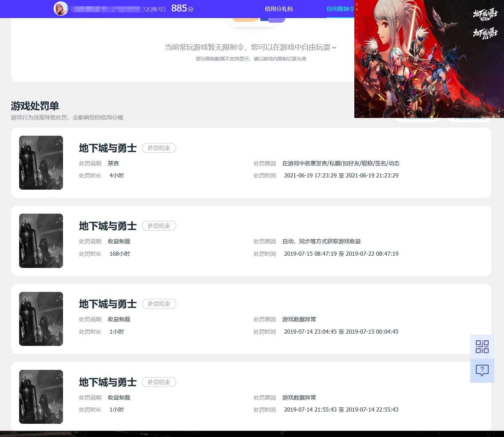
Task: Select the 168小时 duration value
Action: pos(120,254)
